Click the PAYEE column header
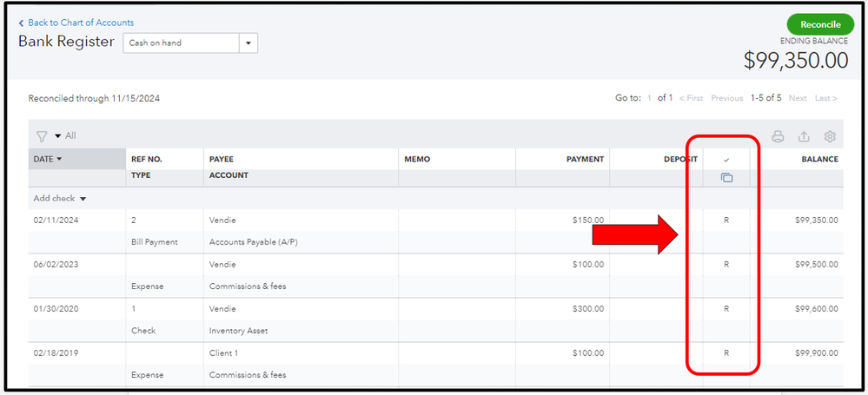868x395 pixels. (223, 160)
